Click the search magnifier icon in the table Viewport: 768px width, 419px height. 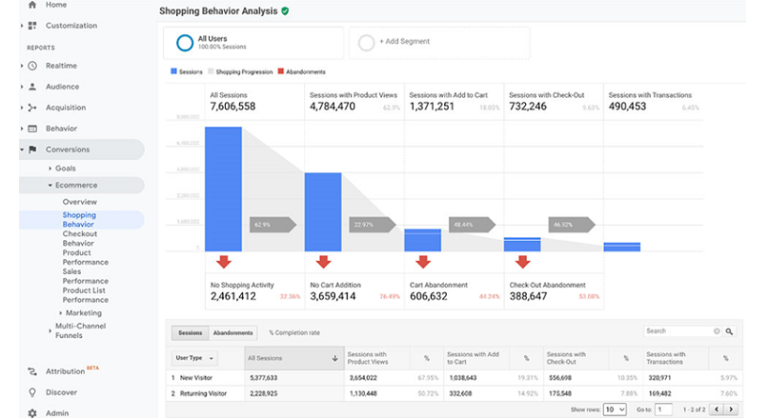(729, 331)
